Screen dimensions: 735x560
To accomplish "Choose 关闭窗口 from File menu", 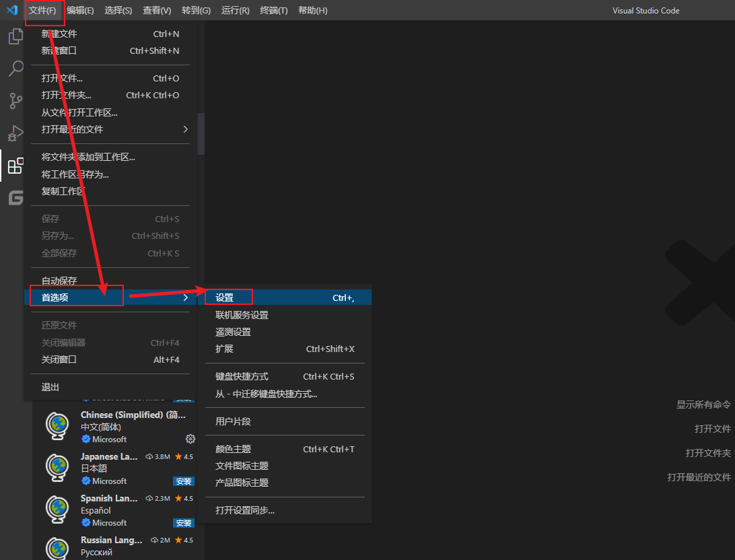I will (x=110, y=359).
